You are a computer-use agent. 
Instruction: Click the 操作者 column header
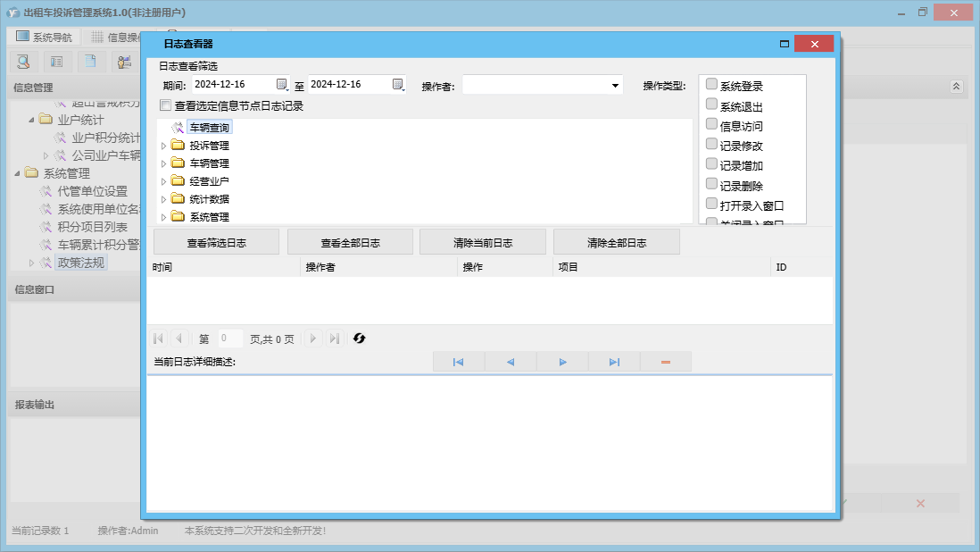(x=378, y=267)
